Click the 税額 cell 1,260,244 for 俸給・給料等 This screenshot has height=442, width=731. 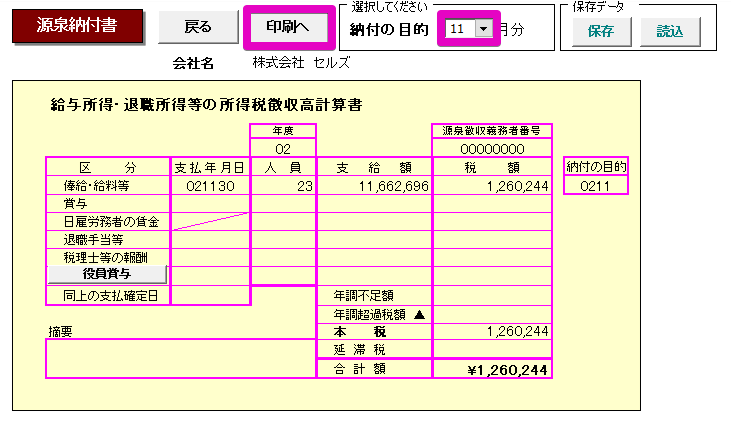[x=492, y=185]
